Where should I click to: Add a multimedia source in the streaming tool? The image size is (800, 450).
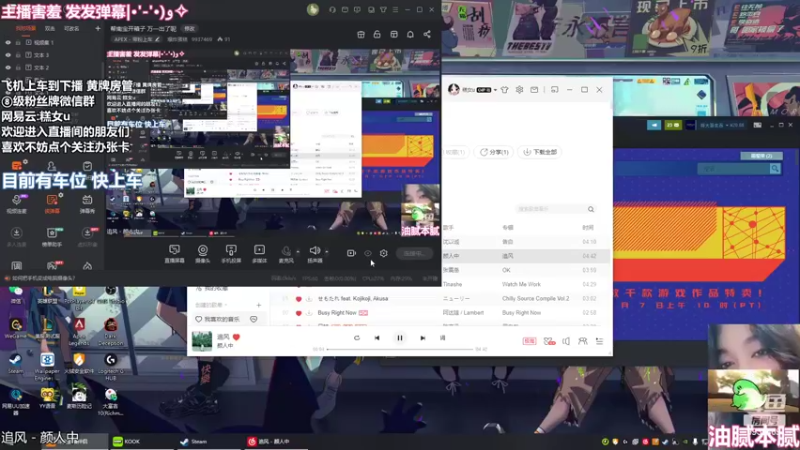259,253
